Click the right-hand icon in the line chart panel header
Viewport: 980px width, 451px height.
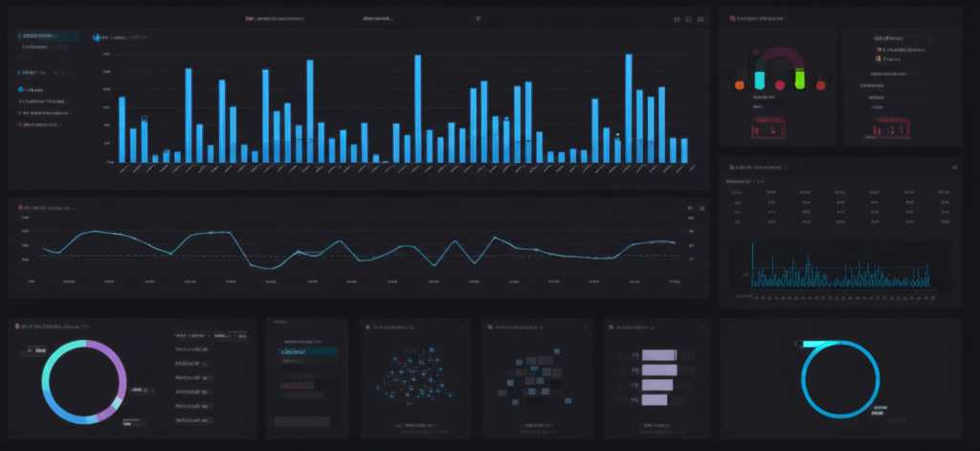701,207
